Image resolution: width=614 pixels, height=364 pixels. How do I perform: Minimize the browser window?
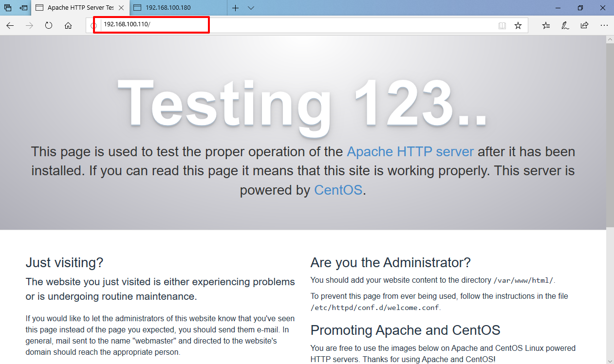click(558, 8)
